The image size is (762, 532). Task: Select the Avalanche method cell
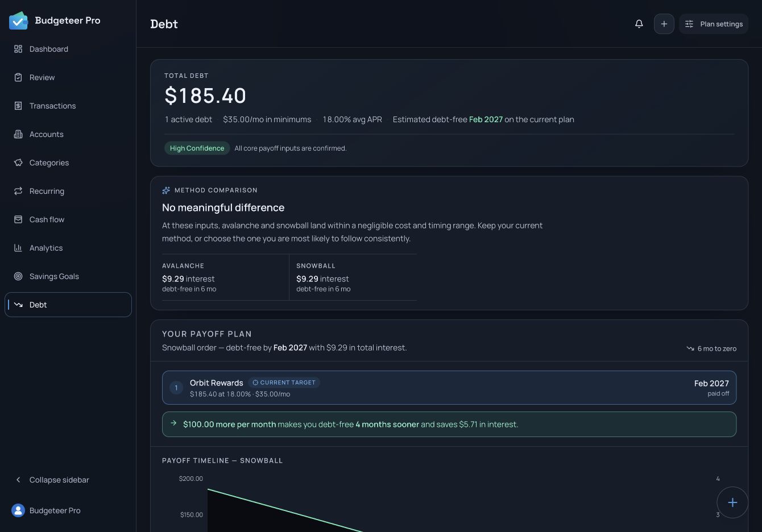(225, 277)
